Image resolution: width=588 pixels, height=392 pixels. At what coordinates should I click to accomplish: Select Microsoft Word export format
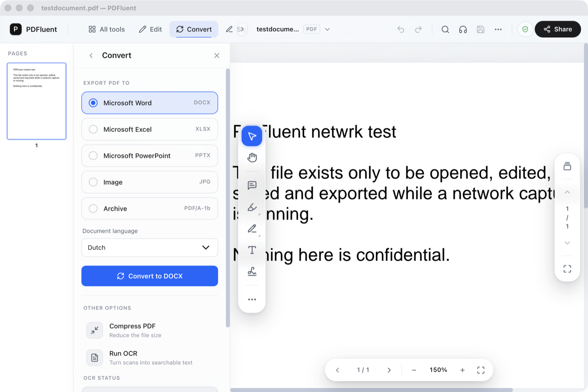coord(150,103)
